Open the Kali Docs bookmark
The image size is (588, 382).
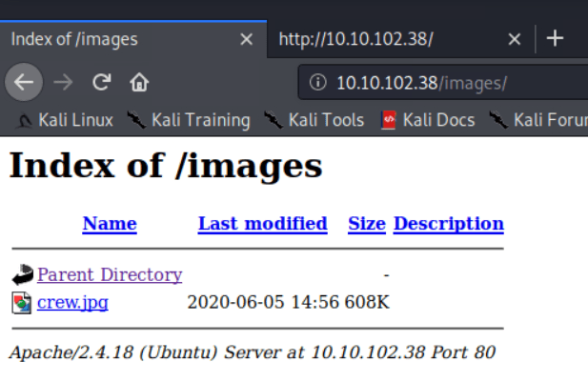coord(428,120)
